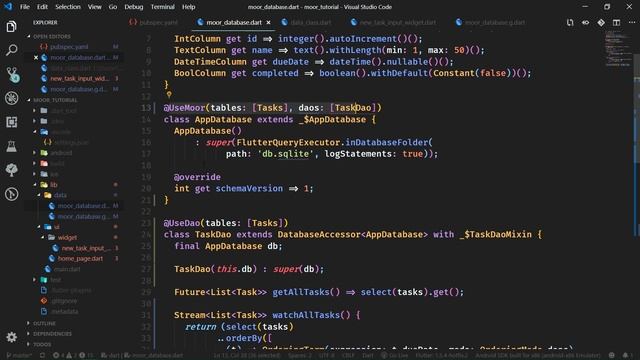Open the tree icon view in activity bar

11,170
